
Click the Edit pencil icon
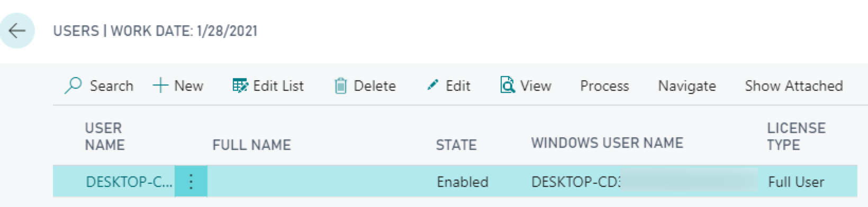(433, 85)
